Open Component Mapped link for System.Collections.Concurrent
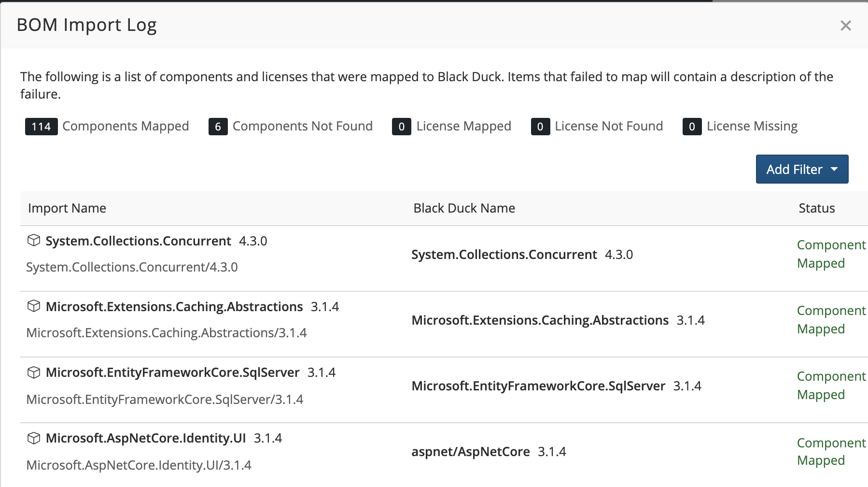 pyautogui.click(x=831, y=254)
